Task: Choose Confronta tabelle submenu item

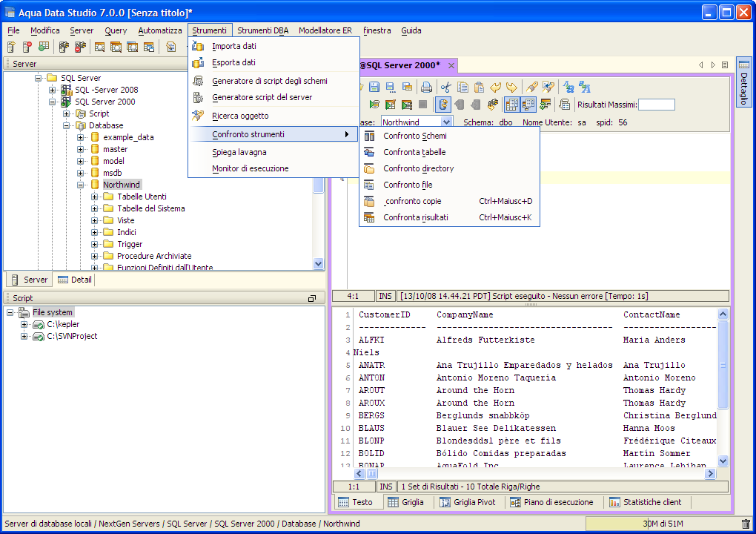Action: [449, 152]
